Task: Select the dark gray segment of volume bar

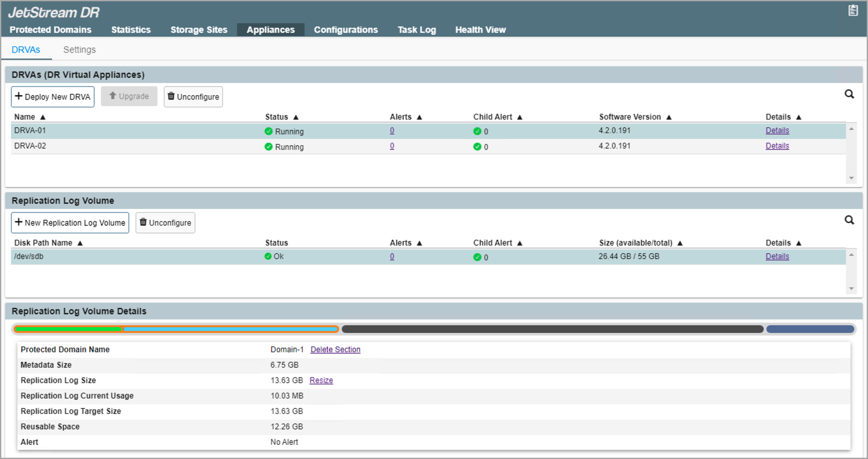Action: pos(553,329)
